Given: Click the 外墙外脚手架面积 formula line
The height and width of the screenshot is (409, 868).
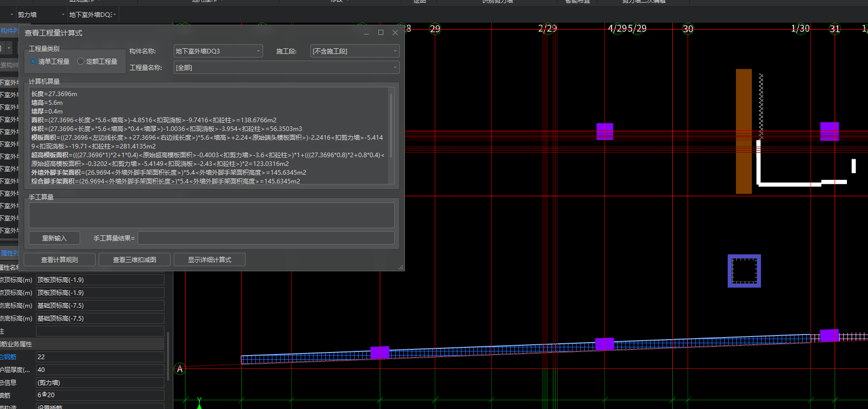Looking at the screenshot, I should pyautogui.click(x=169, y=173).
